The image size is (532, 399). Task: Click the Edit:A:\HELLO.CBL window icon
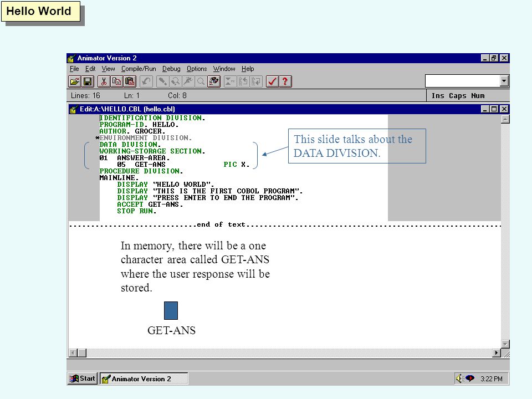point(73,109)
